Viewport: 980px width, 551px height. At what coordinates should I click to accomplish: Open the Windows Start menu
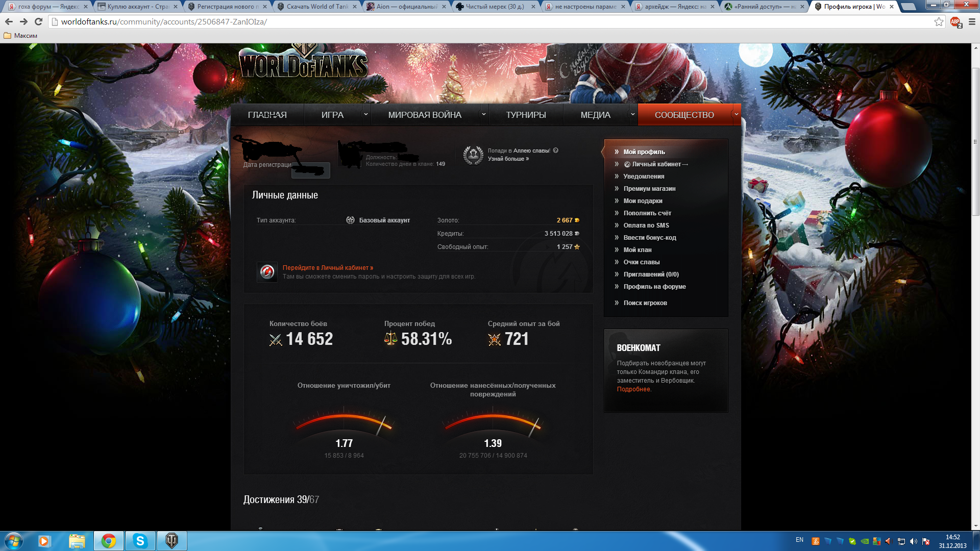point(14,541)
